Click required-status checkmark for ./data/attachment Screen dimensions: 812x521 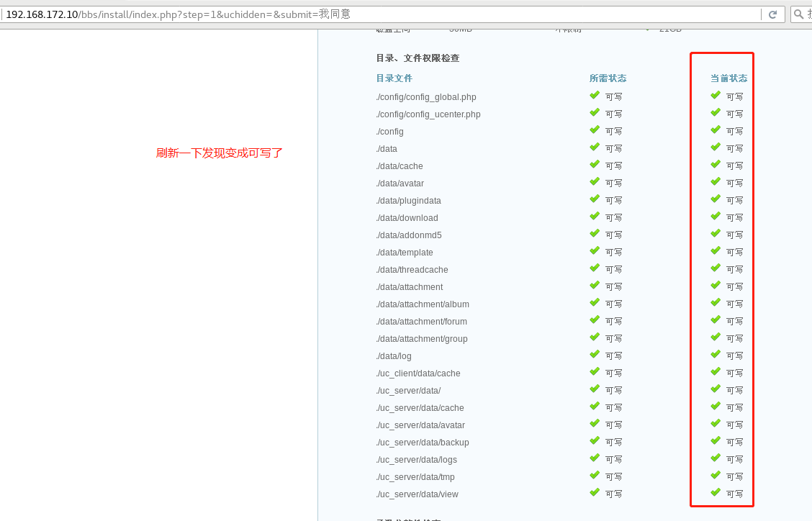pyautogui.click(x=595, y=286)
